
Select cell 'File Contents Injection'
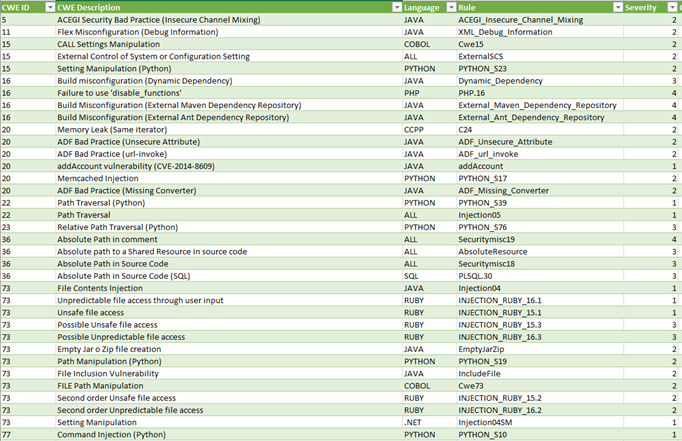[x=229, y=288]
